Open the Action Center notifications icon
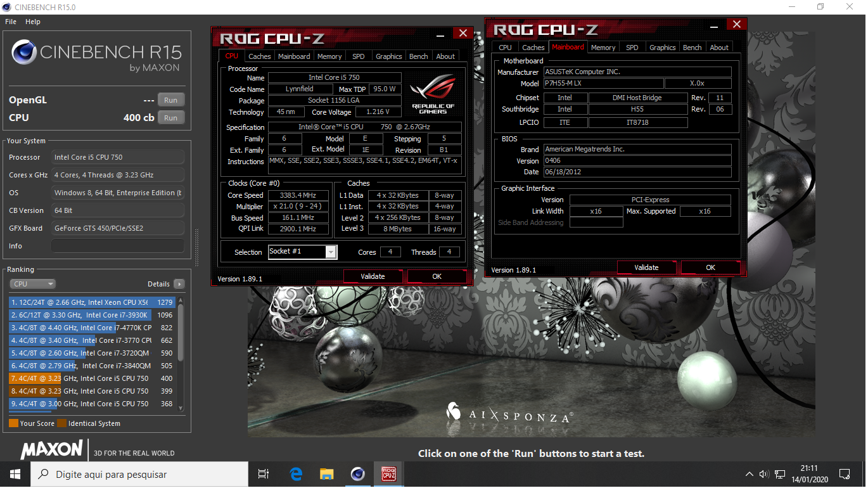This screenshot has width=868, height=488. click(844, 474)
